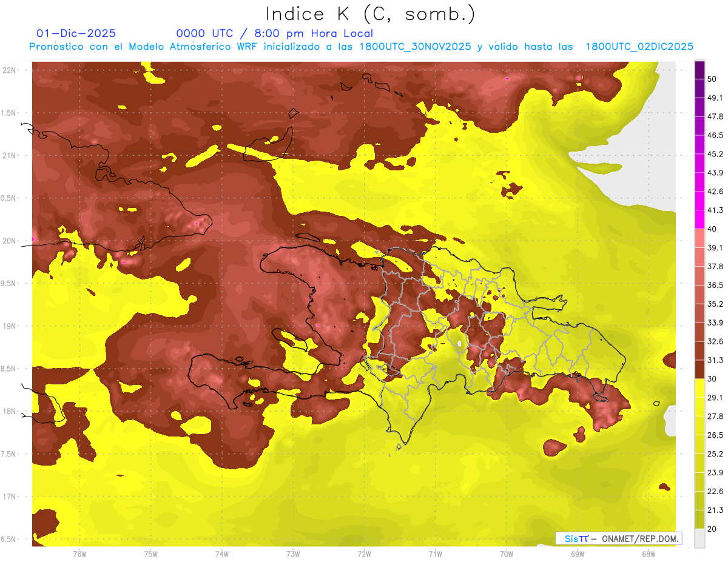This screenshot has height=562, width=728.
Task: Click the '73W' longitude label
Action: (x=293, y=554)
